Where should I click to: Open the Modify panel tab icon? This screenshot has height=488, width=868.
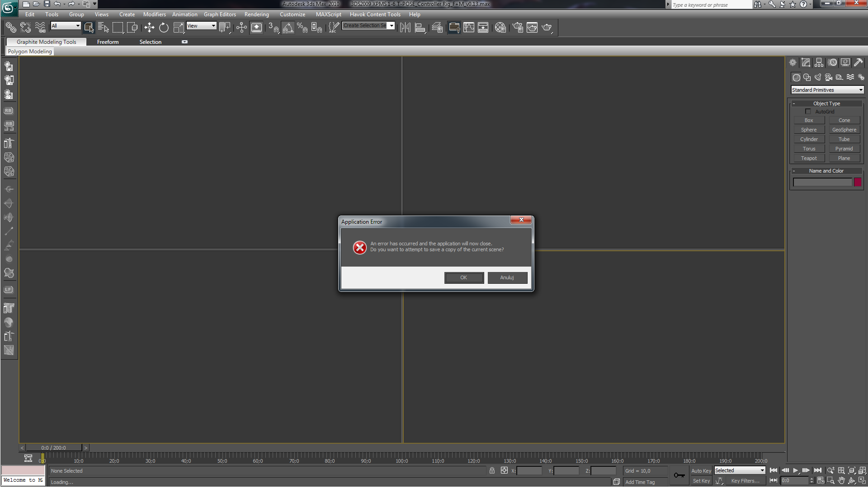(x=806, y=63)
